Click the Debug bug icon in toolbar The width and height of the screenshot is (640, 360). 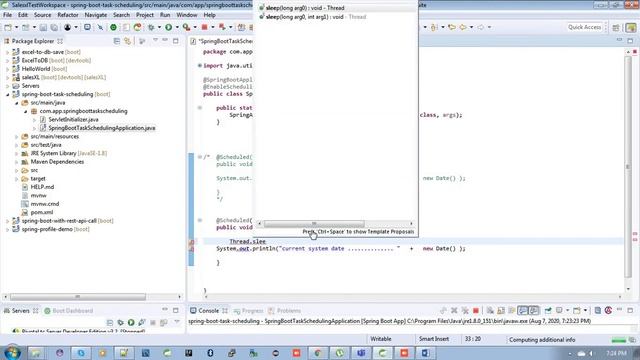tap(151, 27)
